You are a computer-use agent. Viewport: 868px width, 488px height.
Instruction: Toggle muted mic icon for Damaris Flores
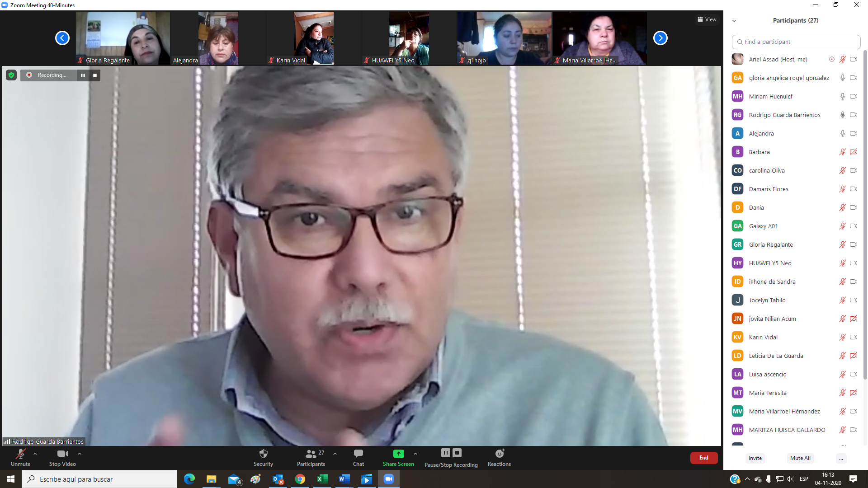[843, 189]
